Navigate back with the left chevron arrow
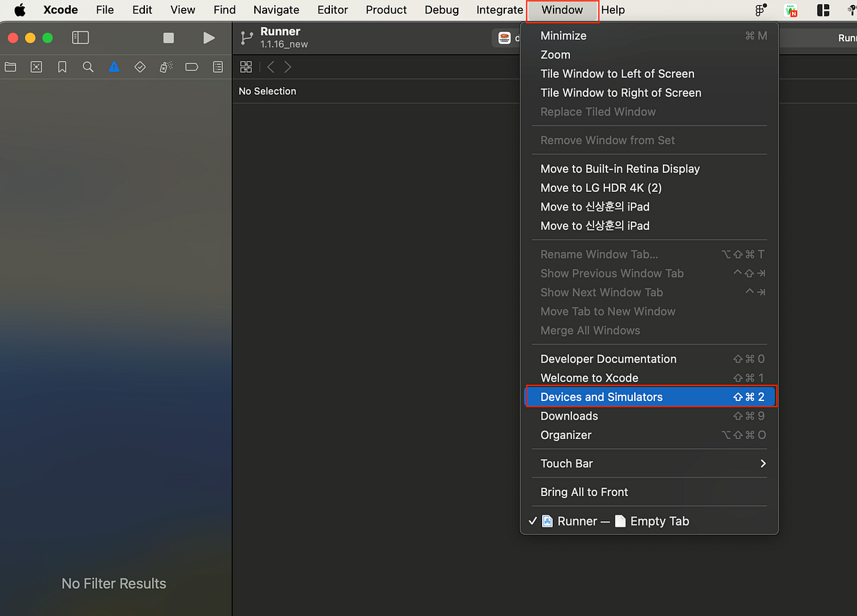The width and height of the screenshot is (857, 616). [270, 66]
